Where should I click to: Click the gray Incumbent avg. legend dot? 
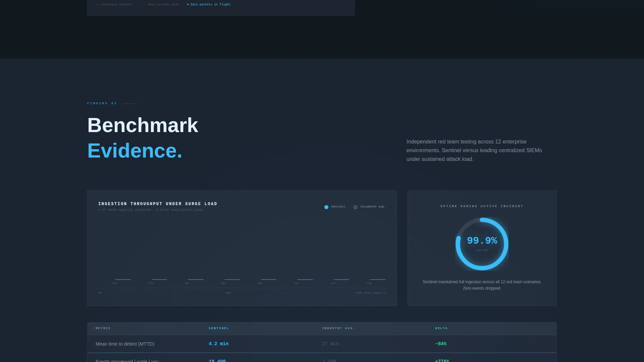coord(356,207)
